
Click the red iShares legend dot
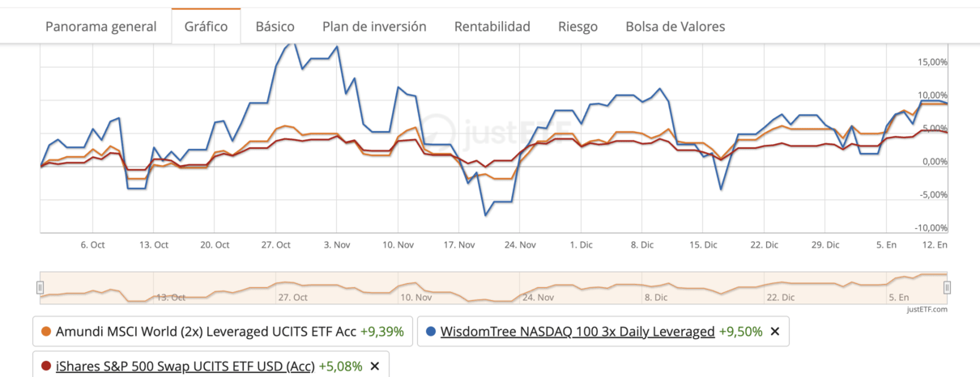pos(46,366)
